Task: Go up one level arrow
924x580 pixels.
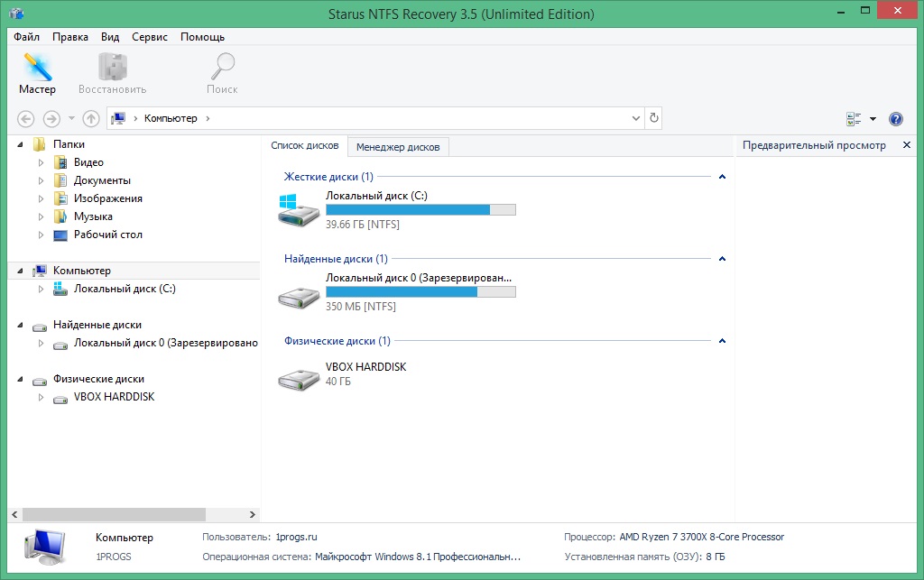Action: click(91, 118)
